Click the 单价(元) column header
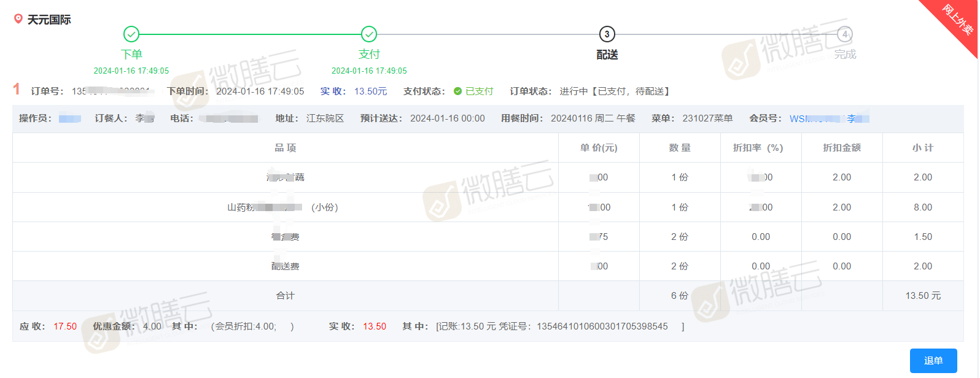 [x=599, y=148]
